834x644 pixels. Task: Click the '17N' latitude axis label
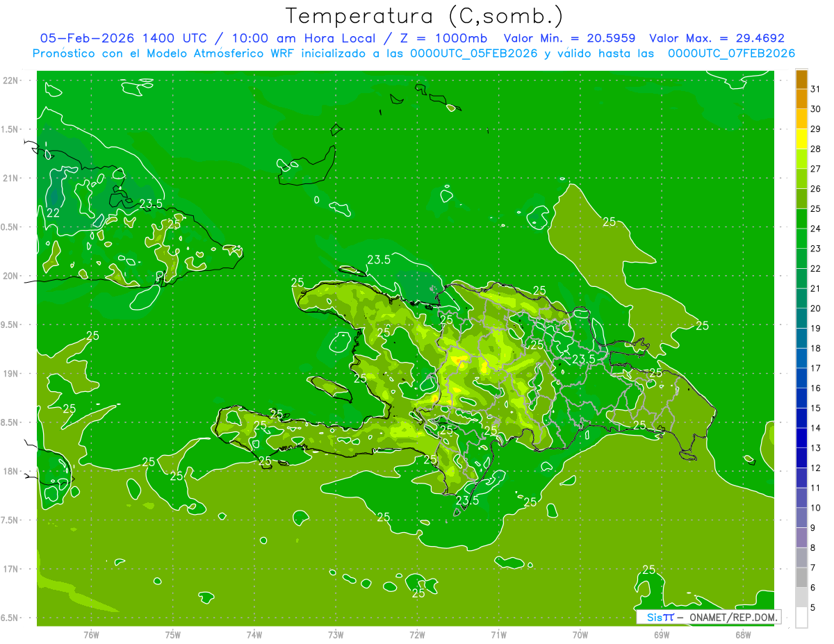click(12, 569)
